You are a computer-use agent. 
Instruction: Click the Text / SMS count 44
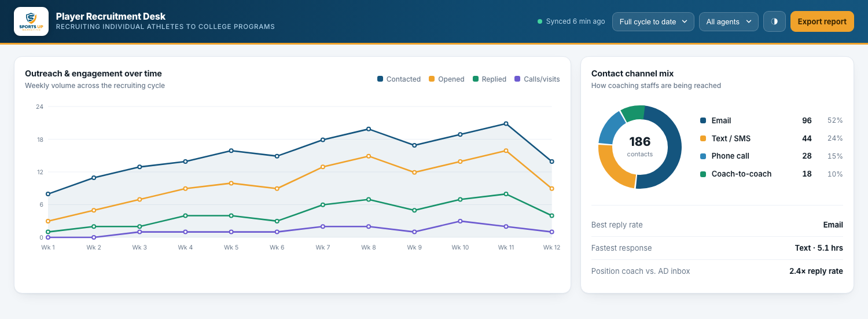[x=807, y=138]
